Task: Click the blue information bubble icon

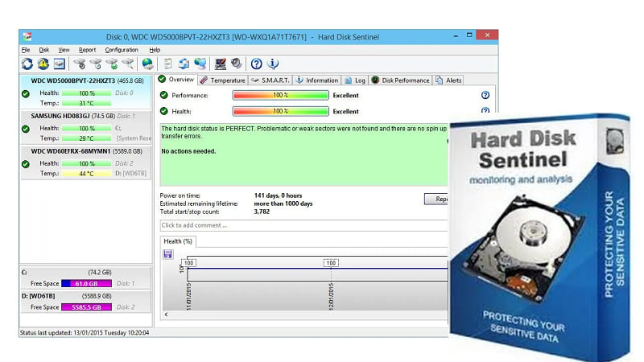Action: [x=273, y=64]
